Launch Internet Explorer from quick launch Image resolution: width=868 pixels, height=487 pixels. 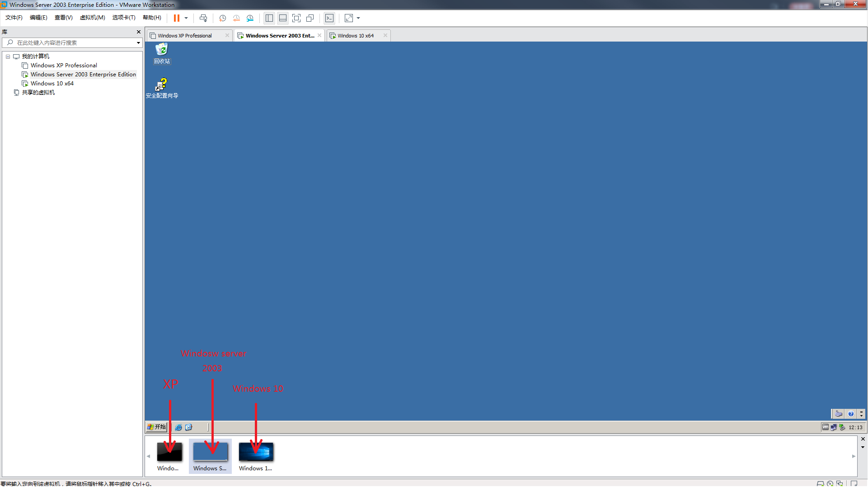click(178, 427)
